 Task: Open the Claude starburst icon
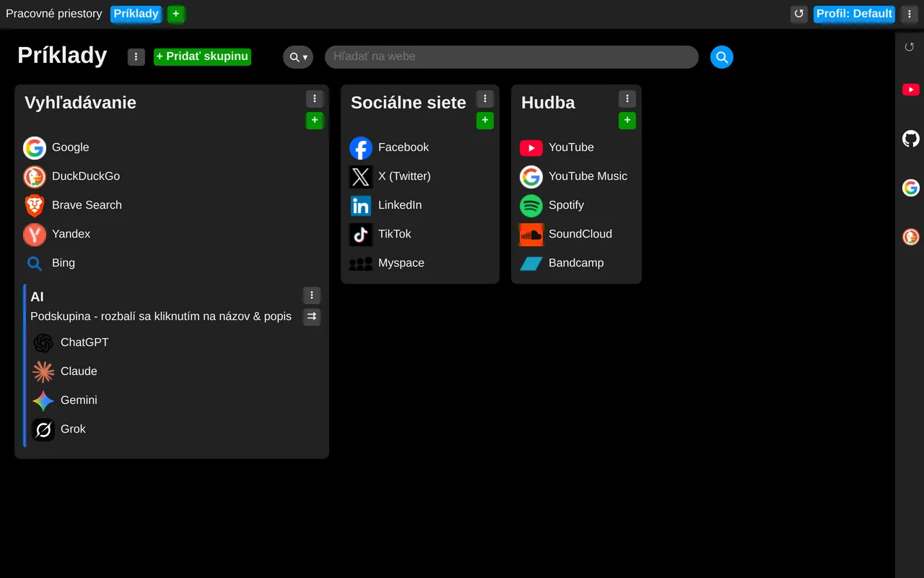(x=43, y=371)
